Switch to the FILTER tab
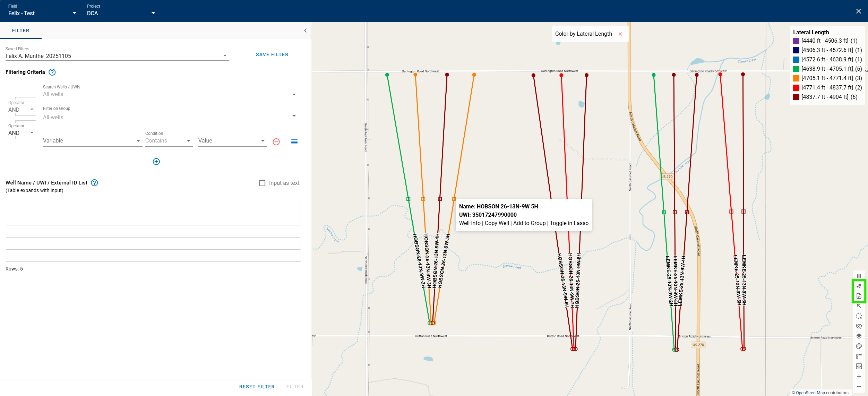 (x=20, y=31)
